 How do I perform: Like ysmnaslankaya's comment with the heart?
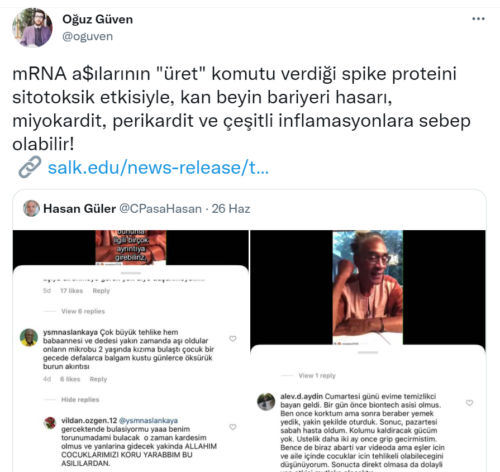(233, 339)
